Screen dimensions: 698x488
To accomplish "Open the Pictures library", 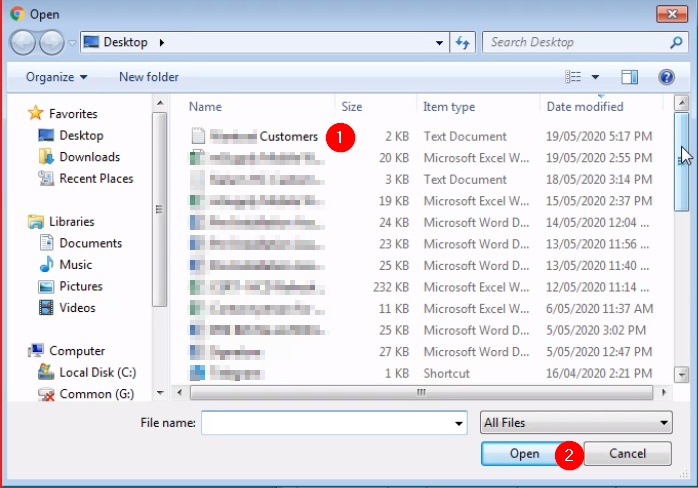I will coord(80,287).
